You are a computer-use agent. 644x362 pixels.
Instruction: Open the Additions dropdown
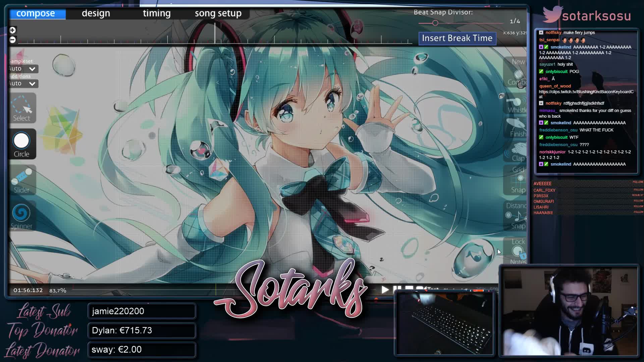(x=23, y=83)
